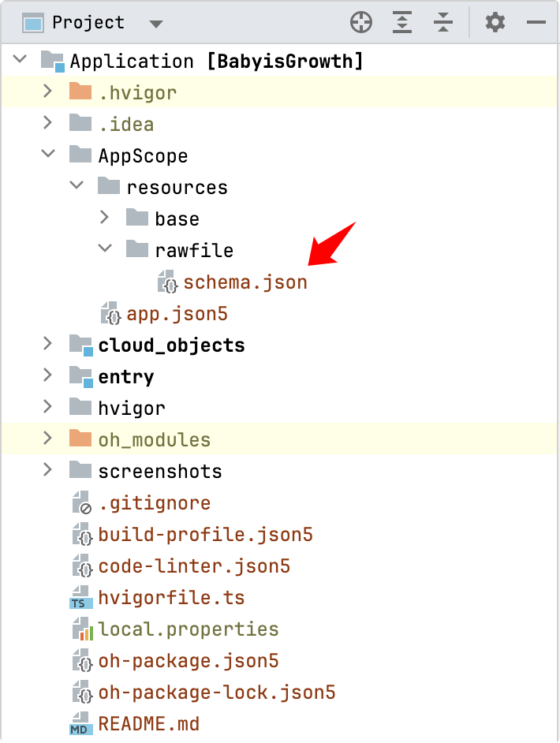Image resolution: width=560 pixels, height=743 pixels.
Task: Collapse the Application [BabyisGrowth] root node
Action: [x=20, y=58]
